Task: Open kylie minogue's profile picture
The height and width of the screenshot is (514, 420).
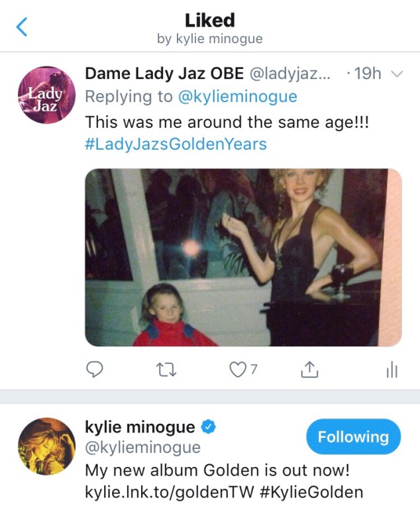Action: click(44, 447)
